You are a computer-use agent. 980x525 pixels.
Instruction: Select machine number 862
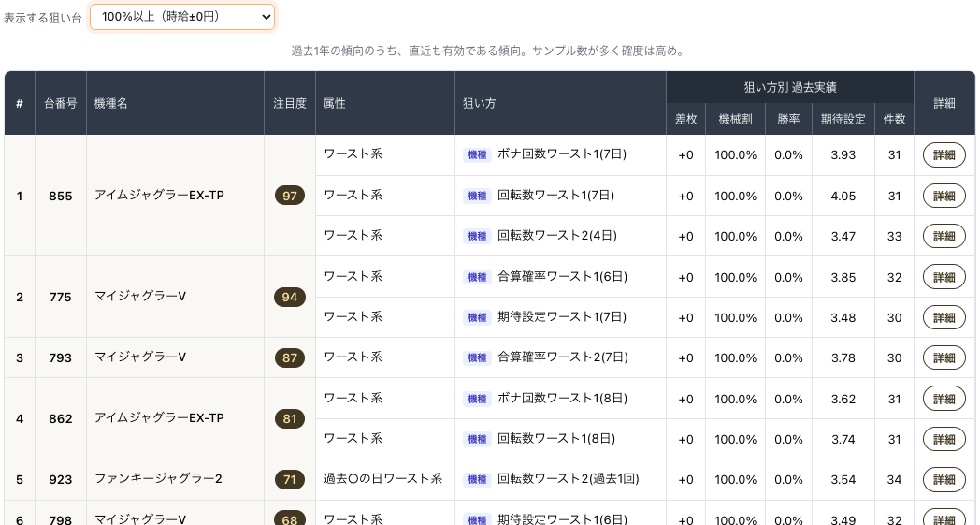[x=61, y=418]
